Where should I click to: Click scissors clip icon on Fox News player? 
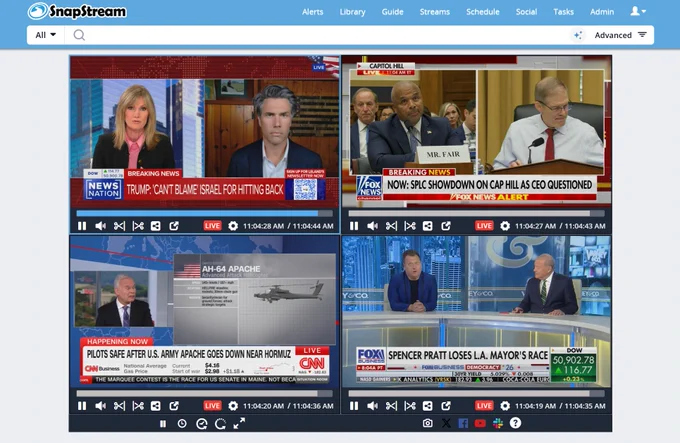[x=391, y=226]
